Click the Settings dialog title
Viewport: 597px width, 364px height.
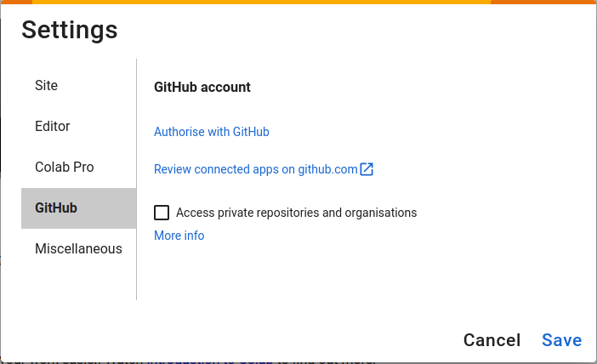click(x=70, y=30)
